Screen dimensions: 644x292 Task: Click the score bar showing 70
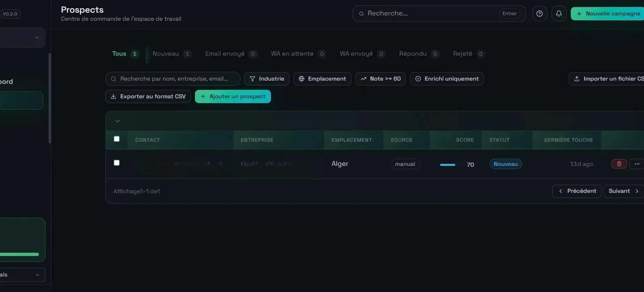pyautogui.click(x=447, y=165)
